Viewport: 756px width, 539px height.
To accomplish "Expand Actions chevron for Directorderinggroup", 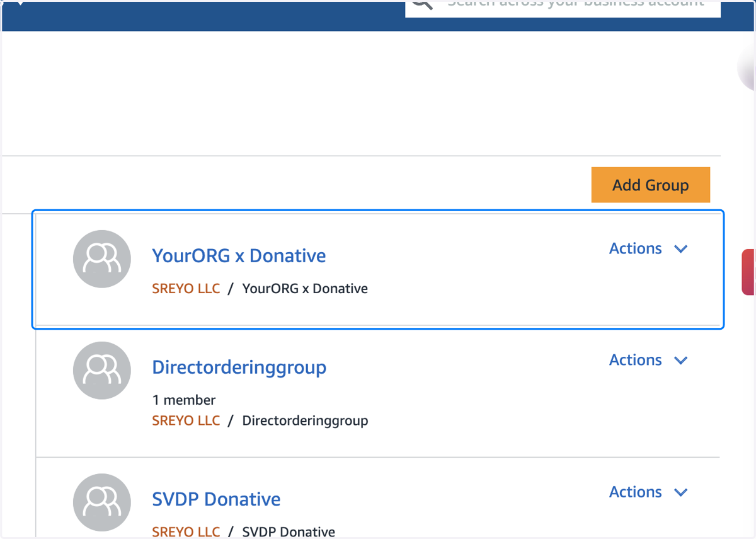I will [x=680, y=361].
